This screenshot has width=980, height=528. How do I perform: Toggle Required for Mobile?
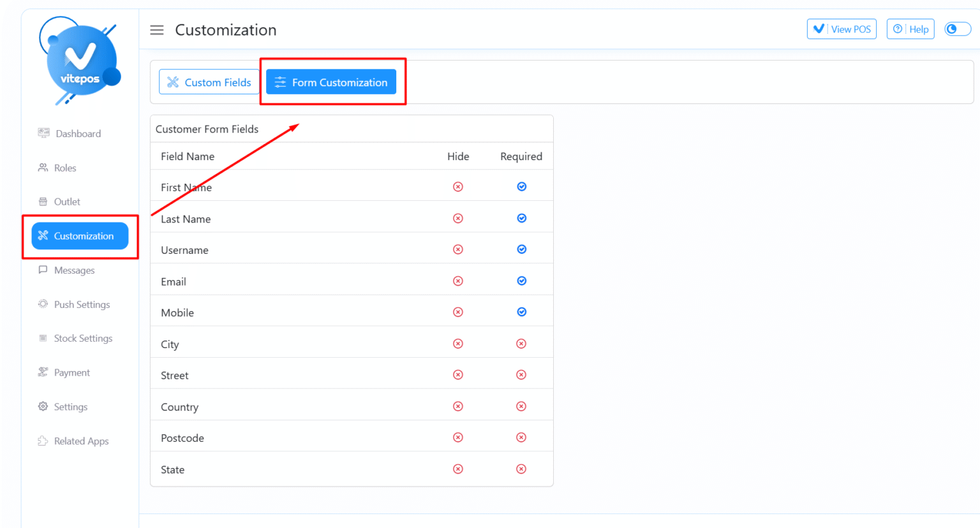[x=522, y=312]
